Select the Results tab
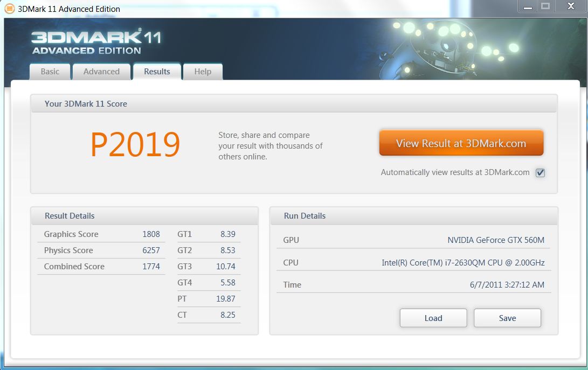 coord(157,72)
